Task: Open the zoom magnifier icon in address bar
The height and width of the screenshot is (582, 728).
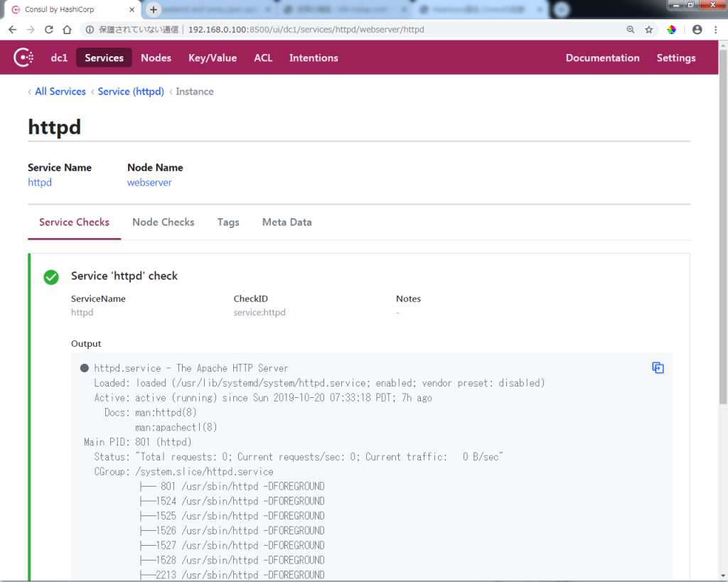Action: pos(631,30)
